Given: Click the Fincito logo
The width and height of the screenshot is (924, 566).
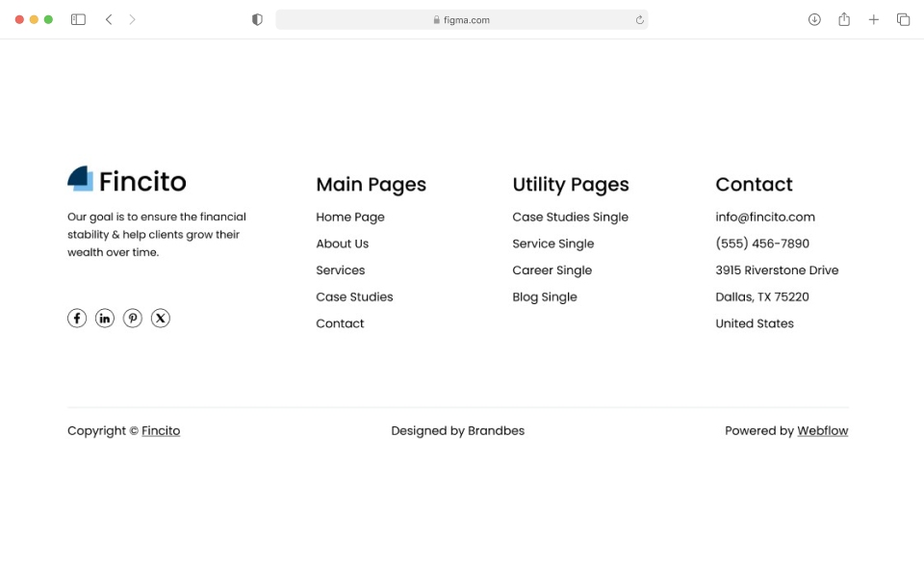Looking at the screenshot, I should point(126,180).
